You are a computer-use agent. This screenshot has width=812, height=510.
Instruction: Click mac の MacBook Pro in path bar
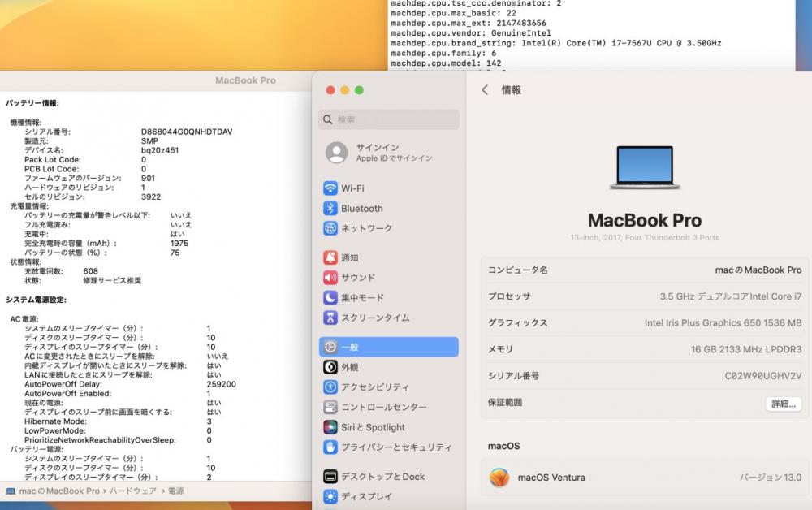pyautogui.click(x=59, y=491)
